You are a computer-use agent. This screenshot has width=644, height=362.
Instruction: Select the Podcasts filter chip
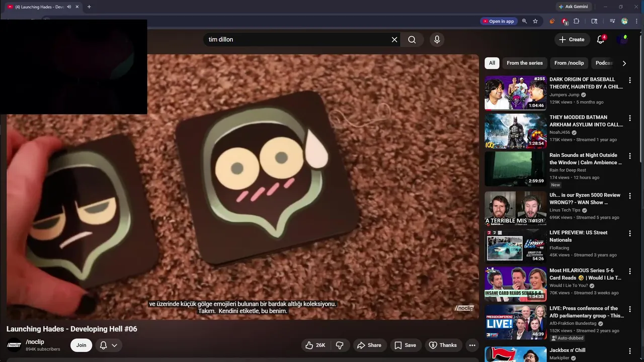[604, 63]
